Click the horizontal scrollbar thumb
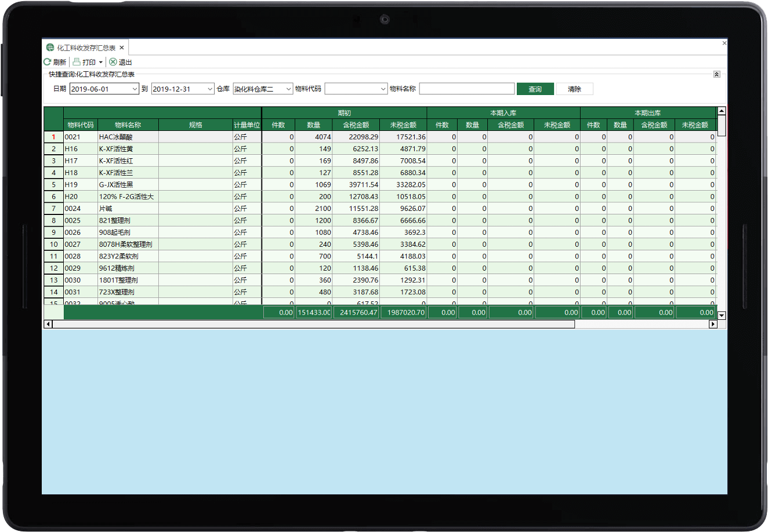The height and width of the screenshot is (532, 768). pyautogui.click(x=313, y=325)
